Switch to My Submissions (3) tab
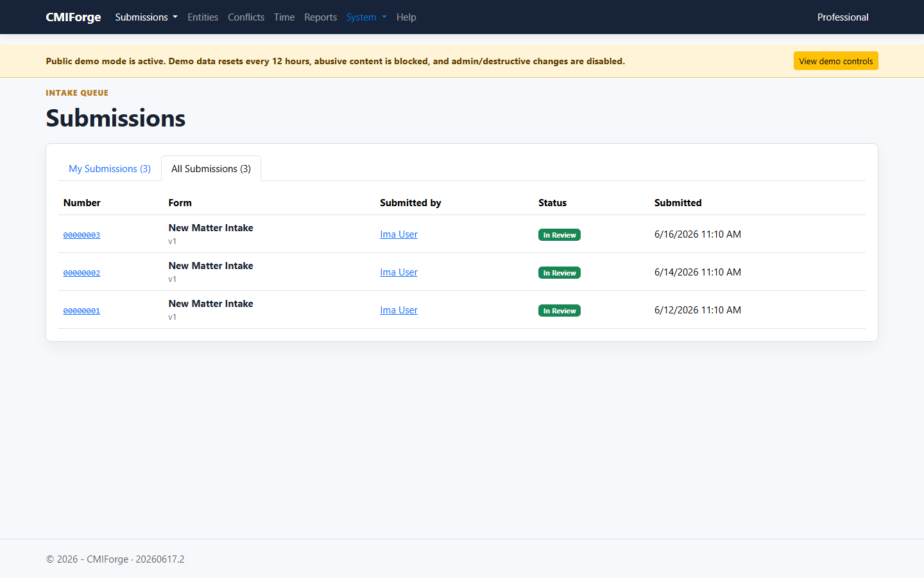 pos(110,169)
